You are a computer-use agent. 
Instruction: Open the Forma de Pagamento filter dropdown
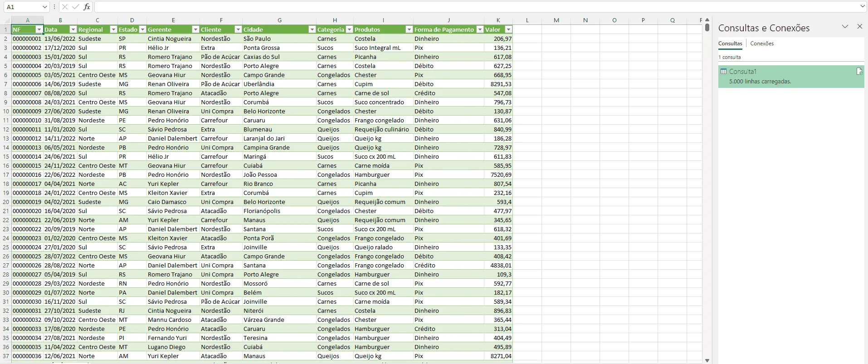[x=480, y=29]
